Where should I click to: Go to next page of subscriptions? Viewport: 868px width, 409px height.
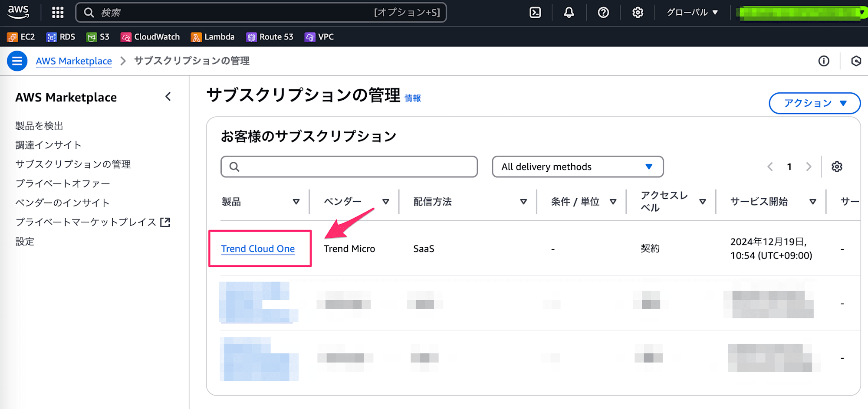click(x=809, y=167)
